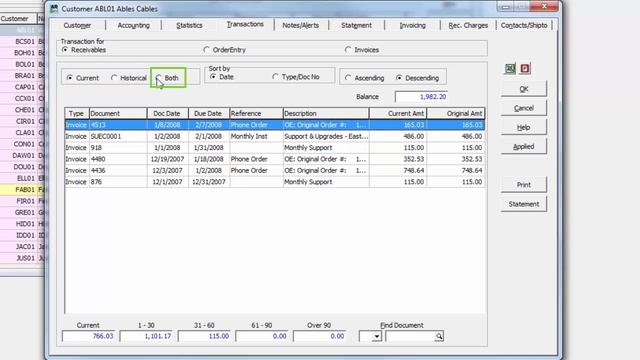Screen dimensions: 640x360
Task: Open the Statistics tab
Action: pos(189,25)
